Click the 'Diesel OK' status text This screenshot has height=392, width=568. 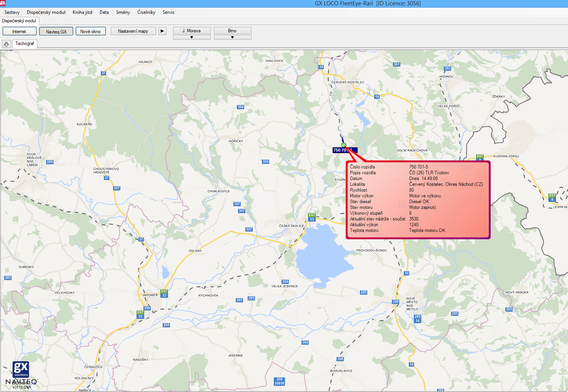pyautogui.click(x=419, y=202)
